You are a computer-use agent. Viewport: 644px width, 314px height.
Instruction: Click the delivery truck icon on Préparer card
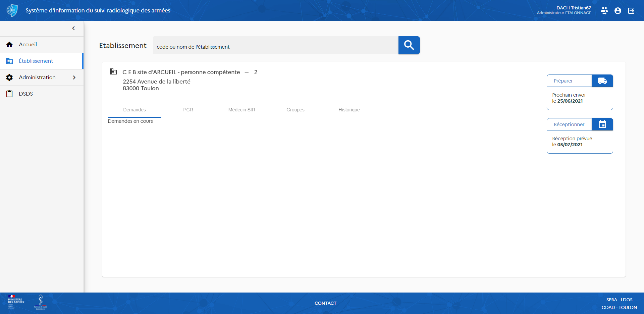coord(602,81)
